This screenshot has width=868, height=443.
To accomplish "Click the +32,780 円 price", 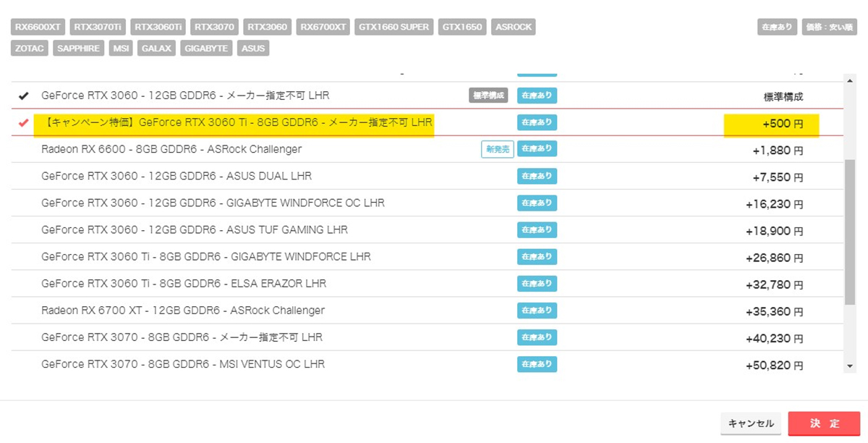I will point(775,284).
